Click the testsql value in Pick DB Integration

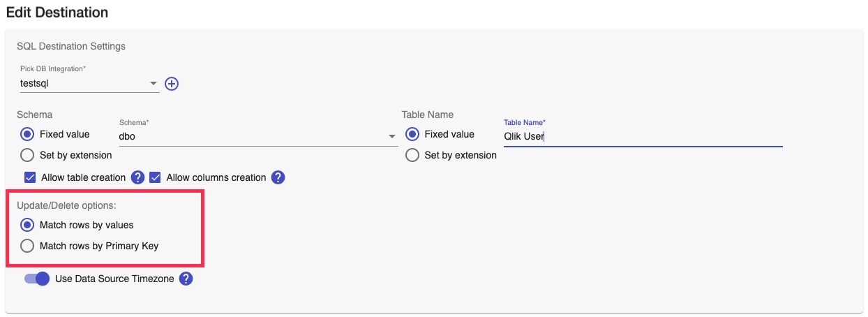click(x=35, y=84)
